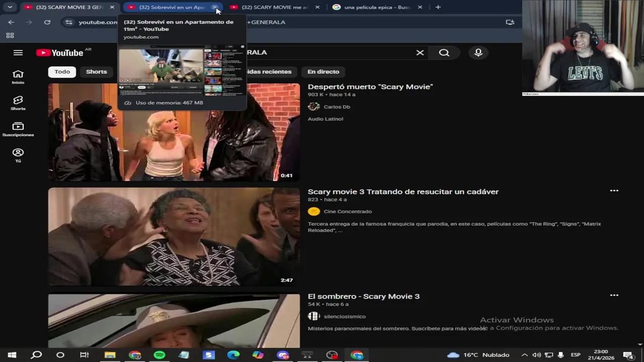Open the browser apps grid shortcut

10,35
